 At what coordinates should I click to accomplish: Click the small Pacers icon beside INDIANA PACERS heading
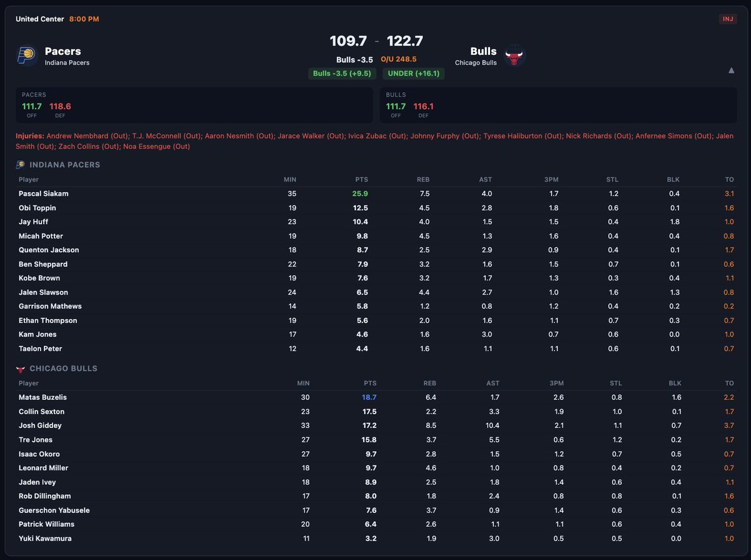[21, 165]
